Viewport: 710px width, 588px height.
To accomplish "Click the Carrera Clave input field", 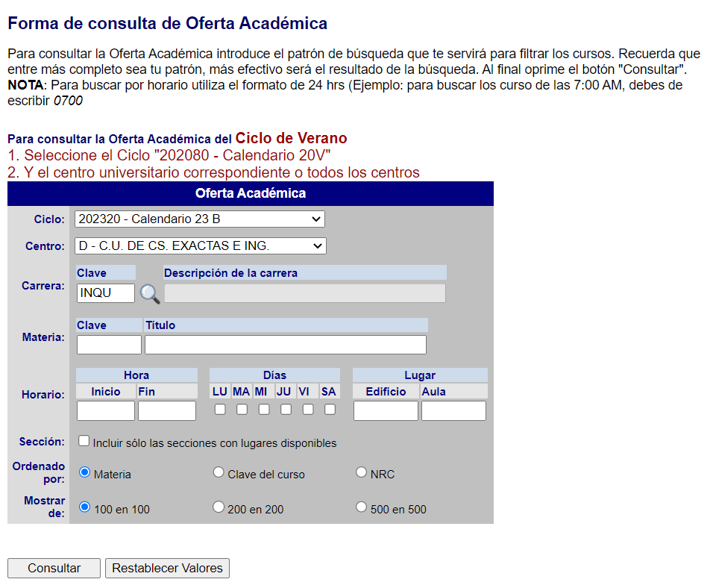I will point(106,293).
